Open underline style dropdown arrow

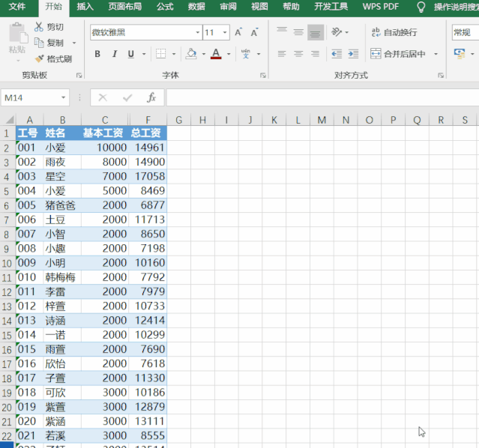pos(144,54)
